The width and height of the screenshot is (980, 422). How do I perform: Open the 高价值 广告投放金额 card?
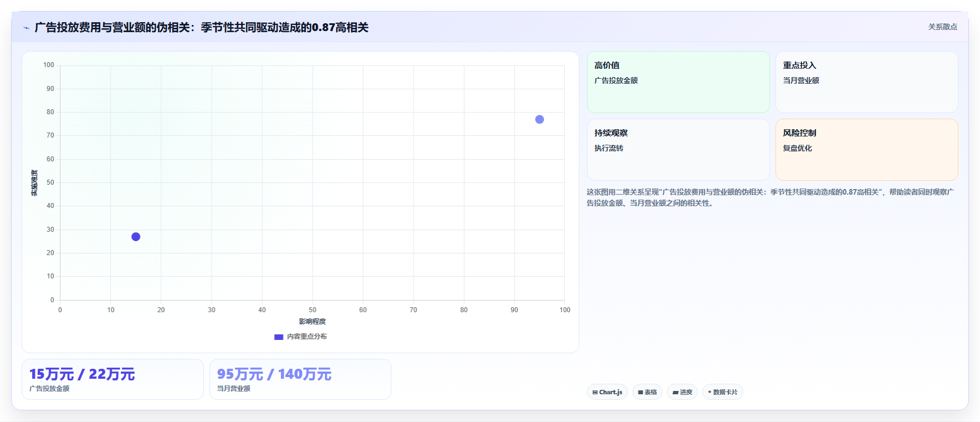[x=678, y=82]
